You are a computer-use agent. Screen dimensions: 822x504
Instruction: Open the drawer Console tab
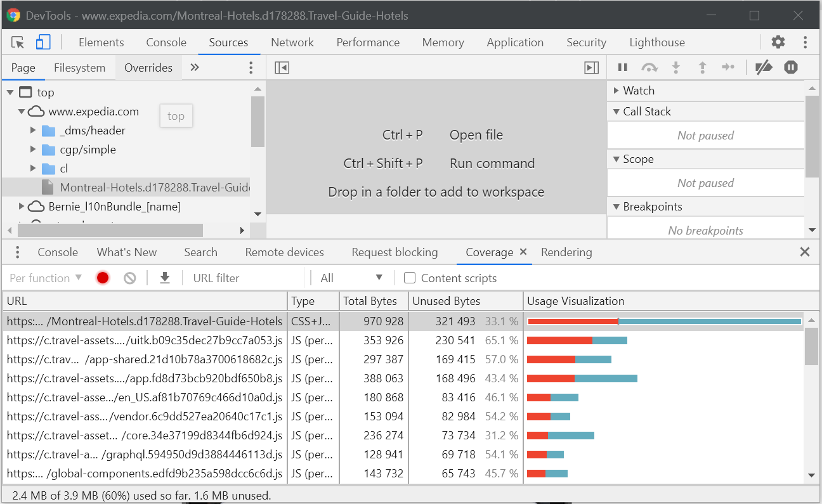58,252
